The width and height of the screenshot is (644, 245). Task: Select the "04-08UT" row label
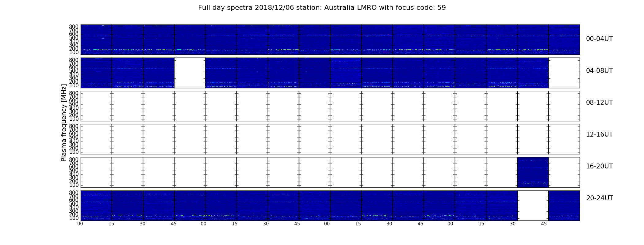tap(599, 71)
